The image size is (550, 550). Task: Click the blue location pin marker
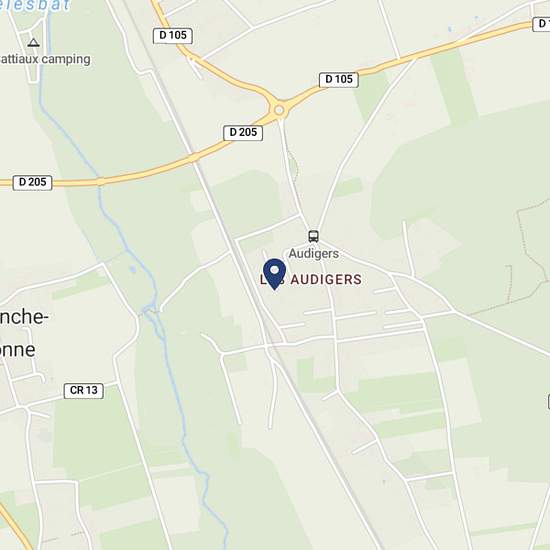(274, 274)
